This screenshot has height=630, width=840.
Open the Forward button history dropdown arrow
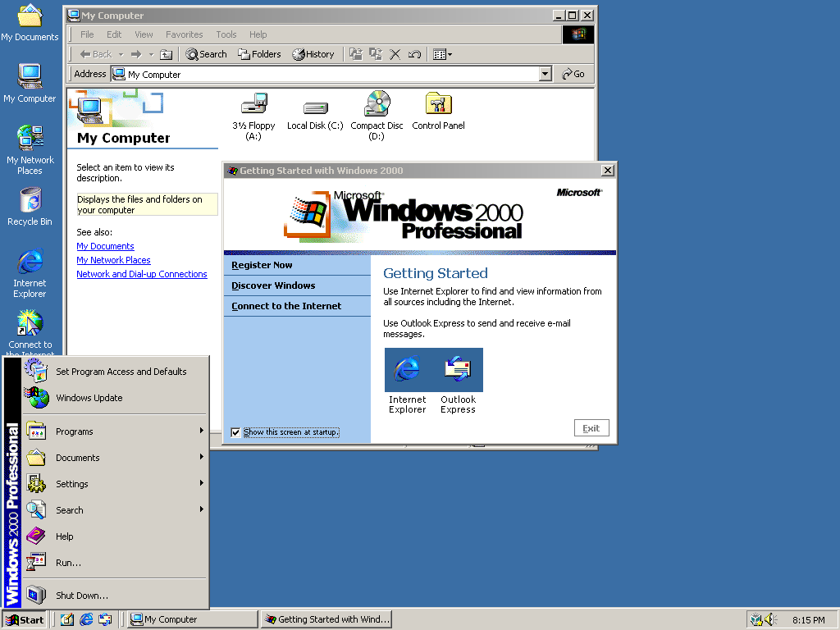(151, 55)
